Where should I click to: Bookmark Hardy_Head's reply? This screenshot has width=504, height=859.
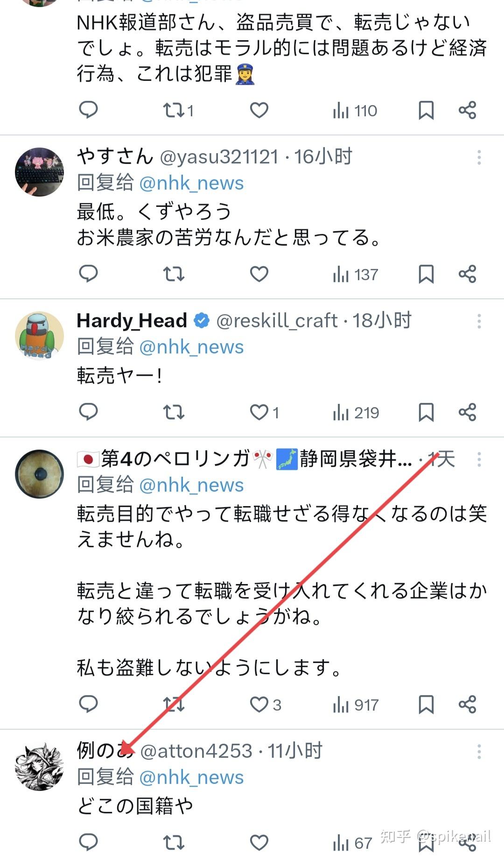(x=426, y=413)
